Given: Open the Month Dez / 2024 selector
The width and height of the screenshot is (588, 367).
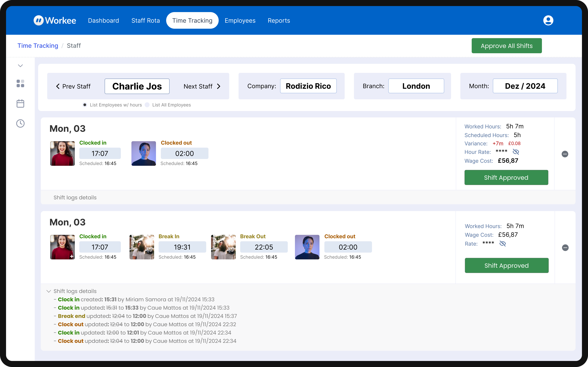Looking at the screenshot, I should [525, 86].
